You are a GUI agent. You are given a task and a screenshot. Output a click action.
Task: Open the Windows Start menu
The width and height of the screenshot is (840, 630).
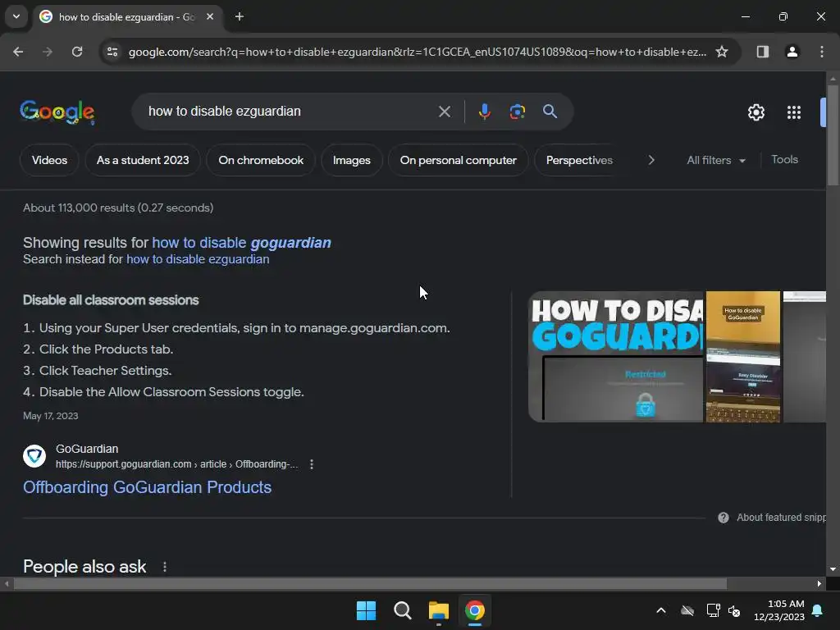367,610
